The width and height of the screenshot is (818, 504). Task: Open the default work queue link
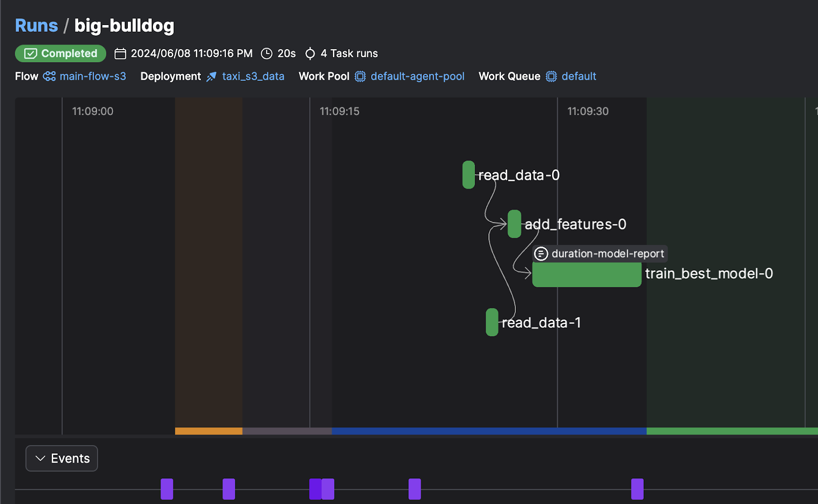point(579,76)
